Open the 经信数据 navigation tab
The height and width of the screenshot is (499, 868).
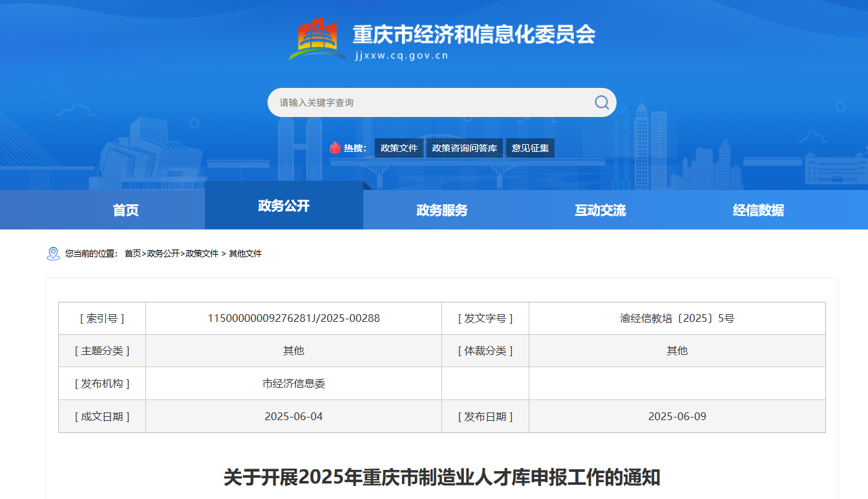(x=758, y=210)
